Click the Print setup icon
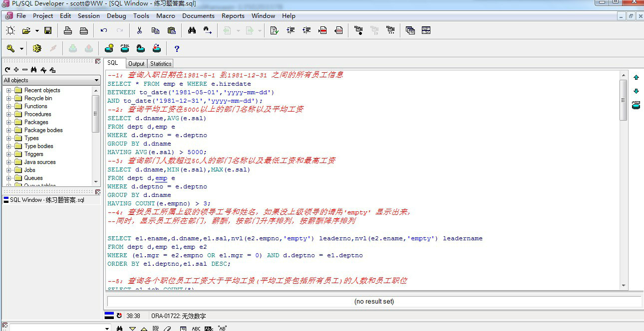644x331 pixels. (x=84, y=30)
